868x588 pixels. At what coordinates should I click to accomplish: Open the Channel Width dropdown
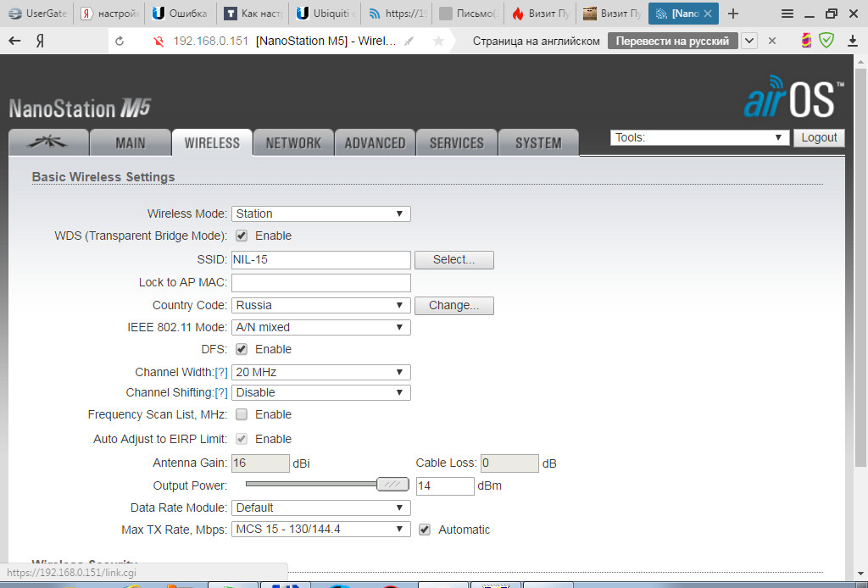[320, 372]
